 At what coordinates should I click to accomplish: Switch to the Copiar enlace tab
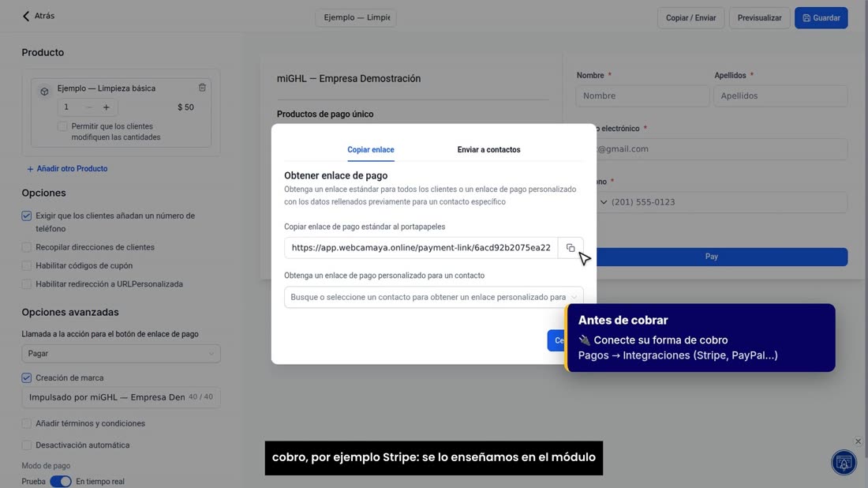click(370, 149)
